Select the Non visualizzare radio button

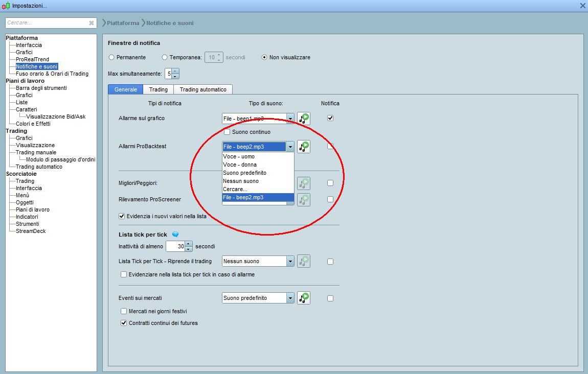click(x=264, y=57)
